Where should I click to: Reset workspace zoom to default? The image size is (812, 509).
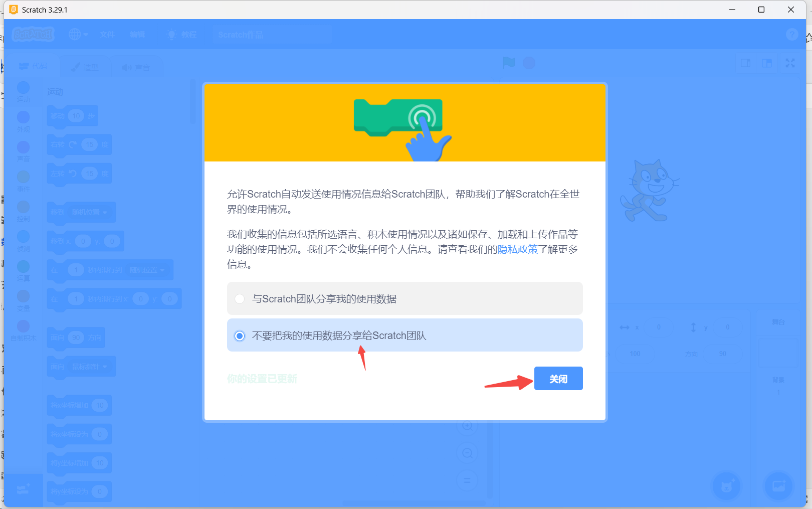click(467, 480)
